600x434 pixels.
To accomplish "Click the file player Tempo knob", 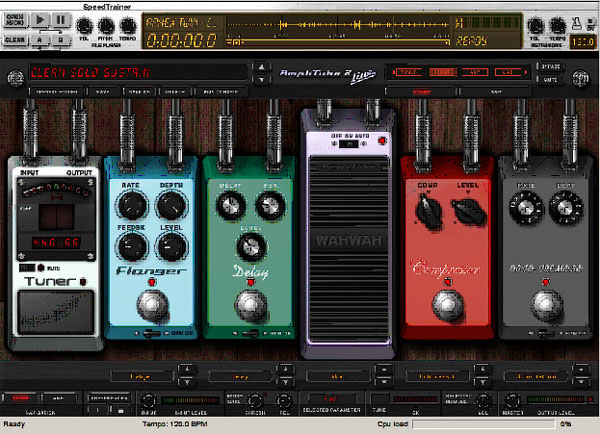I will (128, 26).
